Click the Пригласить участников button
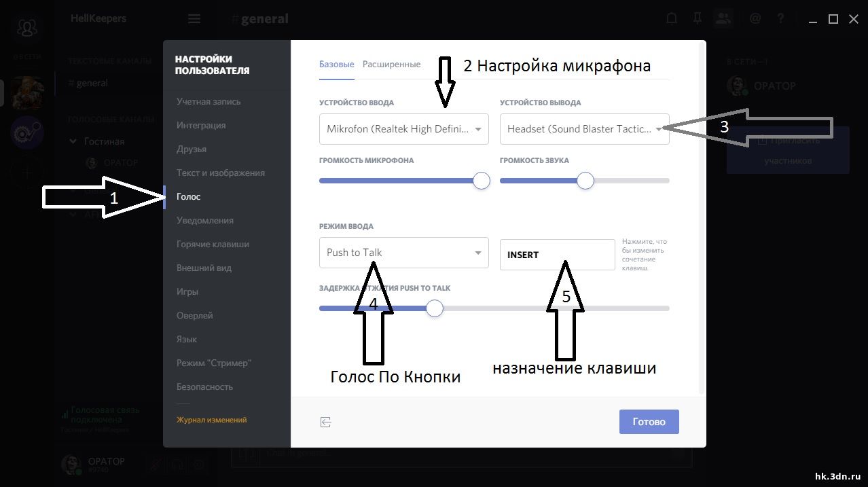 click(x=788, y=151)
